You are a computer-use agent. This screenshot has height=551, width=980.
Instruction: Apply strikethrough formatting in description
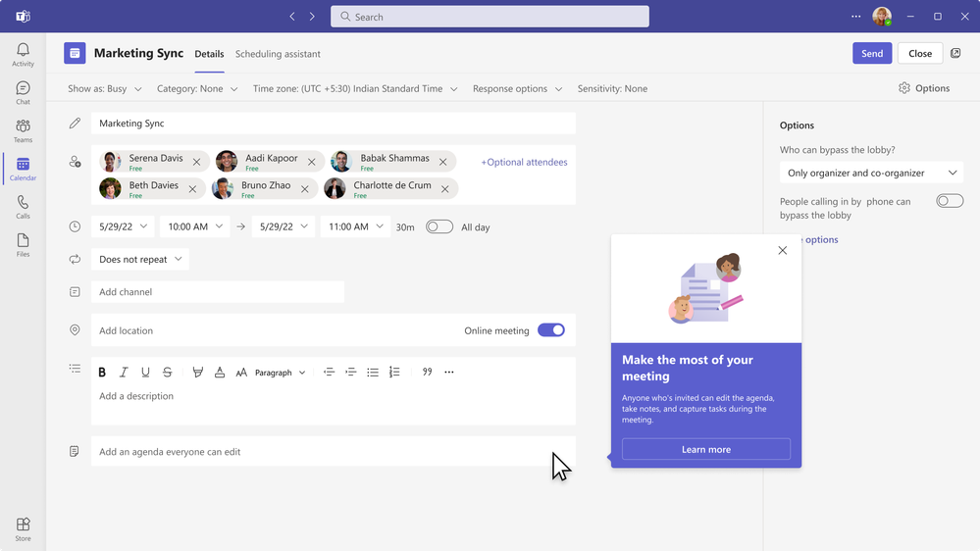(167, 373)
